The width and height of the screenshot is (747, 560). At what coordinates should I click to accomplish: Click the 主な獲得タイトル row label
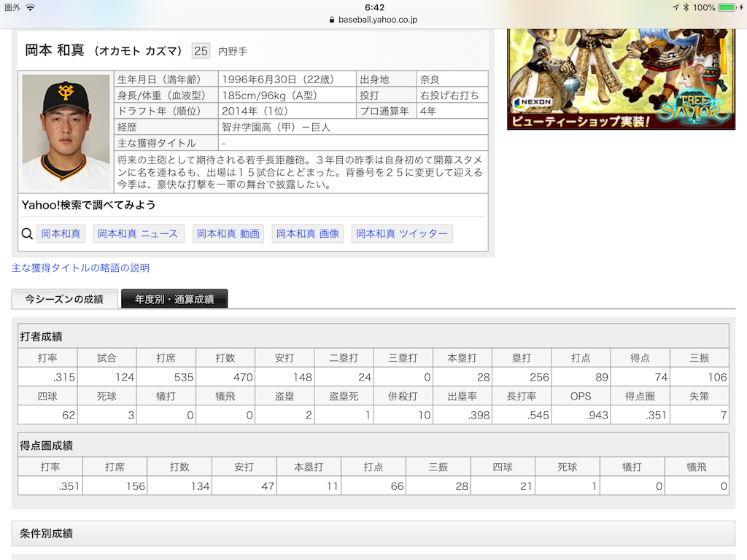pyautogui.click(x=157, y=144)
